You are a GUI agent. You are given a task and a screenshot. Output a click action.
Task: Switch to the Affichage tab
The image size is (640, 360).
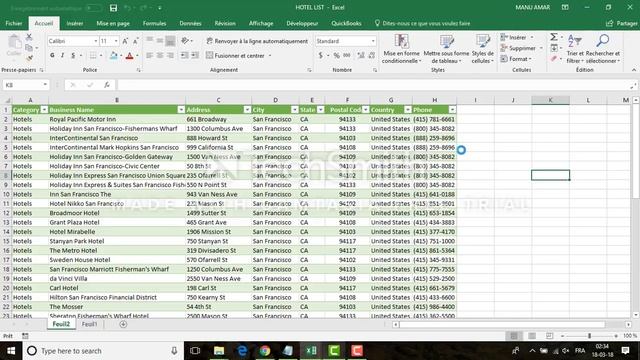point(261,24)
